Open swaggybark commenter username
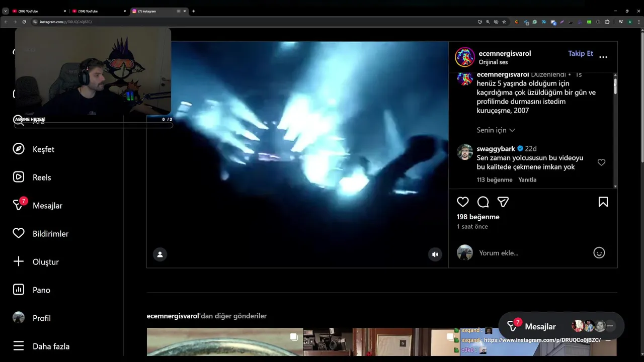 point(496,148)
